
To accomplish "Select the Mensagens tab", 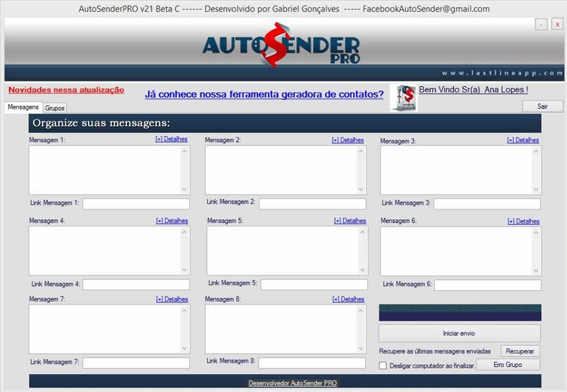I will click(x=23, y=107).
